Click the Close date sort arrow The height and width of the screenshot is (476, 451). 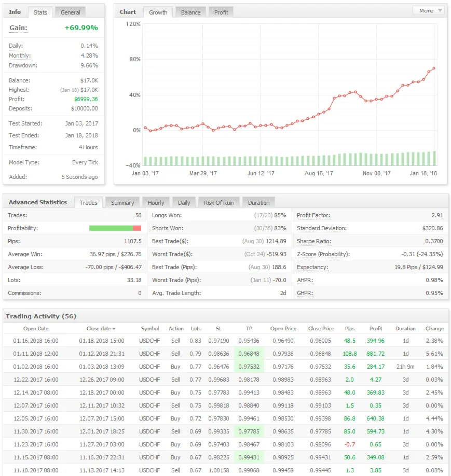point(114,329)
